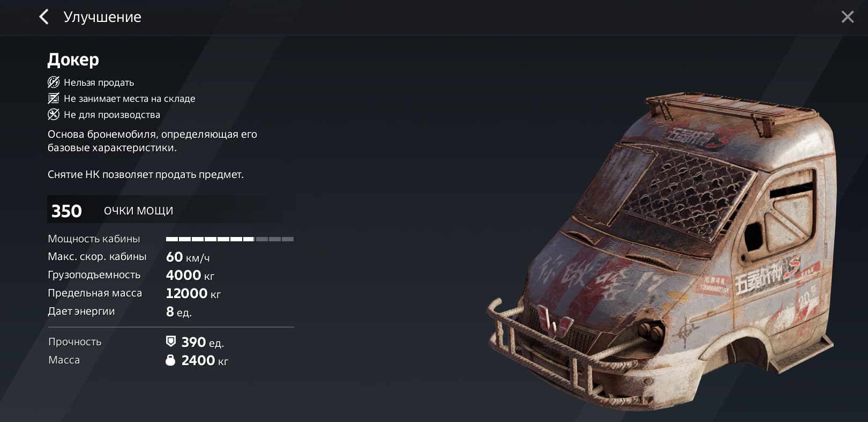Click the Нельзя продать label text
This screenshot has height=422, width=868.
click(99, 83)
